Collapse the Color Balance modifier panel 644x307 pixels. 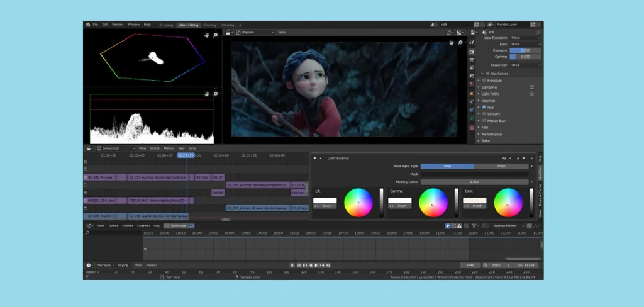(315, 159)
